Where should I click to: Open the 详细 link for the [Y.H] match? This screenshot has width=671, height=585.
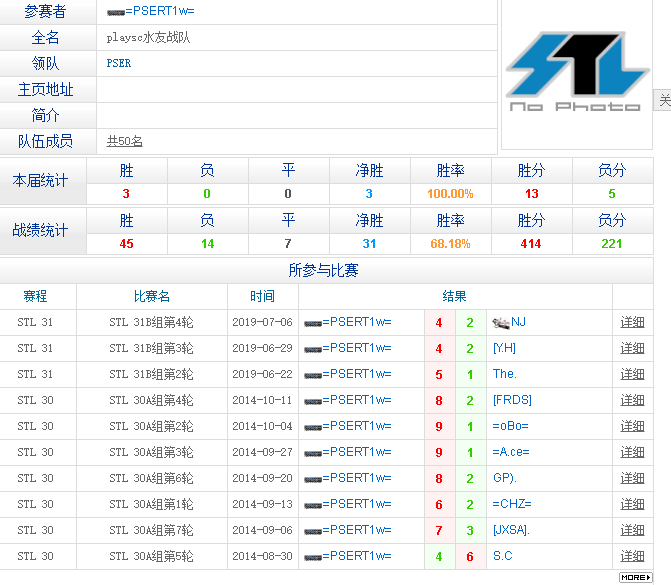click(x=632, y=348)
